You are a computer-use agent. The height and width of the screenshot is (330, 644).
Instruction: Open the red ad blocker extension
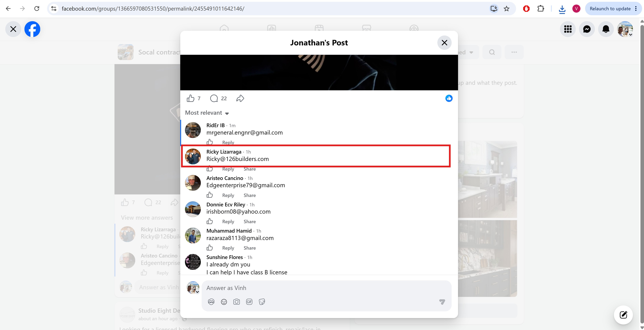[x=526, y=9]
